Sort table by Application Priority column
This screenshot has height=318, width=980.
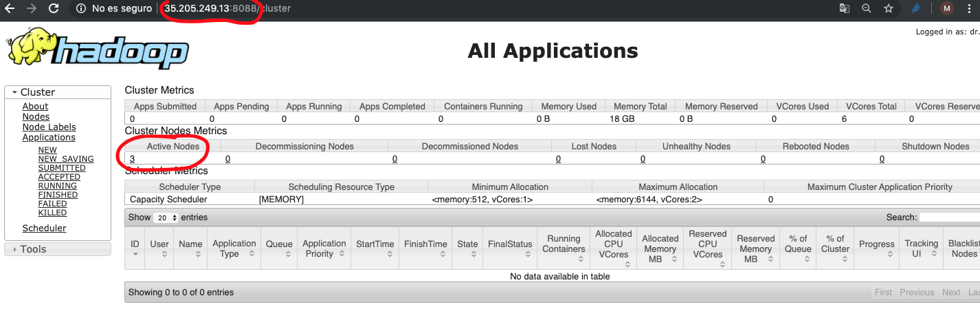[324, 248]
